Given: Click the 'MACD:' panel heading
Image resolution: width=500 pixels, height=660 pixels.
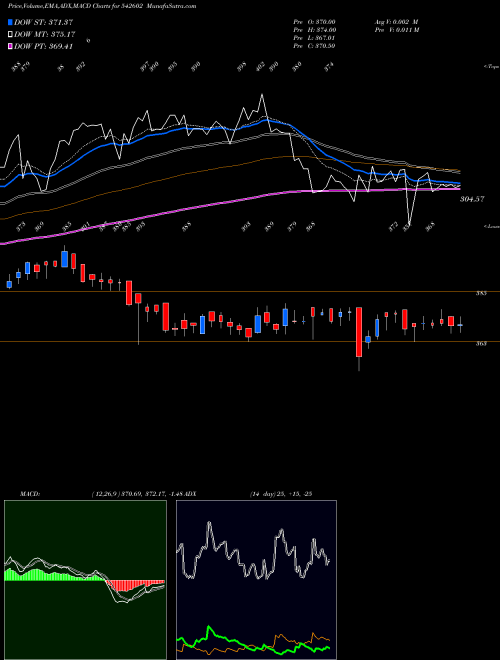Looking at the screenshot, I should (30, 493).
